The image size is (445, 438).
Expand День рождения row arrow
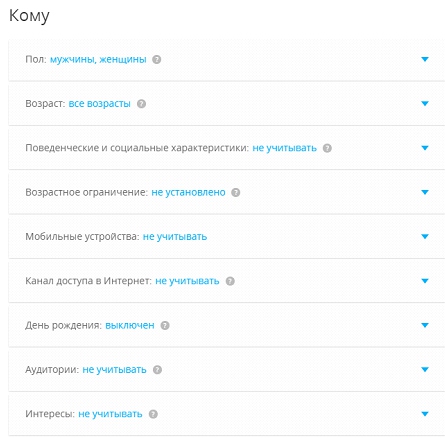click(425, 325)
